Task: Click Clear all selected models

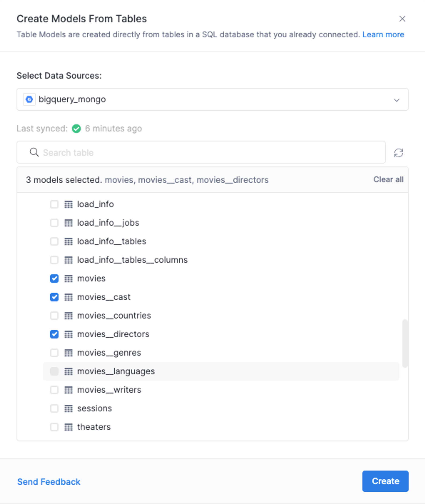Action: 388,179
